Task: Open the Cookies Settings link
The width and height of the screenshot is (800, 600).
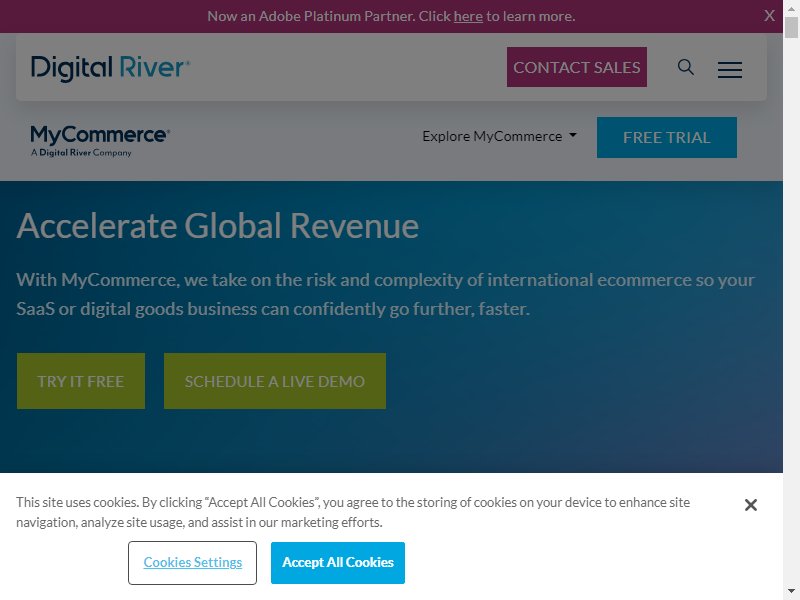Action: 192,562
